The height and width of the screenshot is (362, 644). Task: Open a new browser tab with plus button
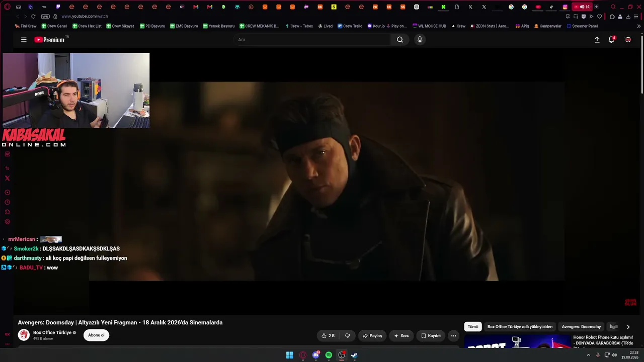pos(596,7)
